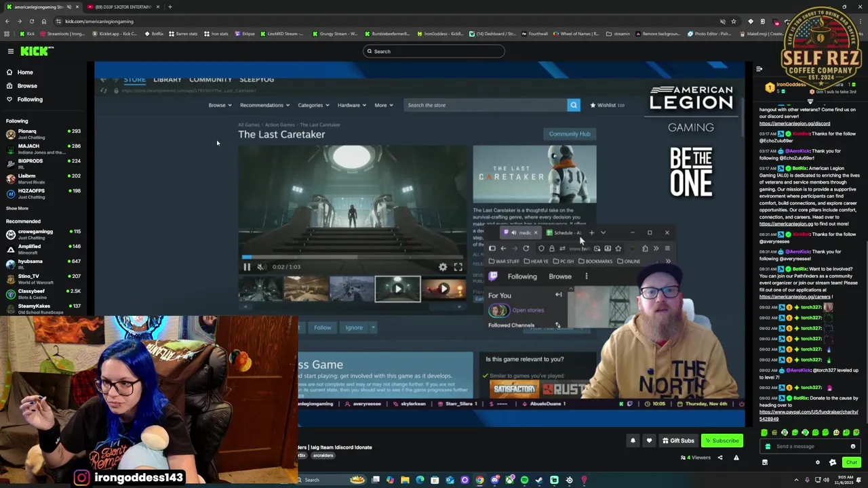The image size is (868, 488).
Task: Open the Wheel of Names bookmark
Action: pos(576,34)
